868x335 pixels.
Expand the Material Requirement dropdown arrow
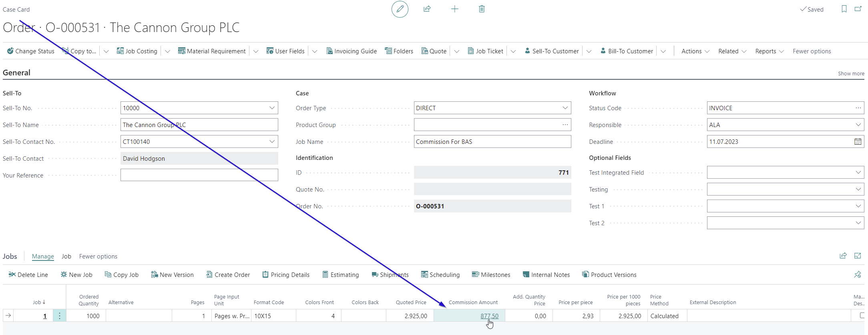(256, 51)
